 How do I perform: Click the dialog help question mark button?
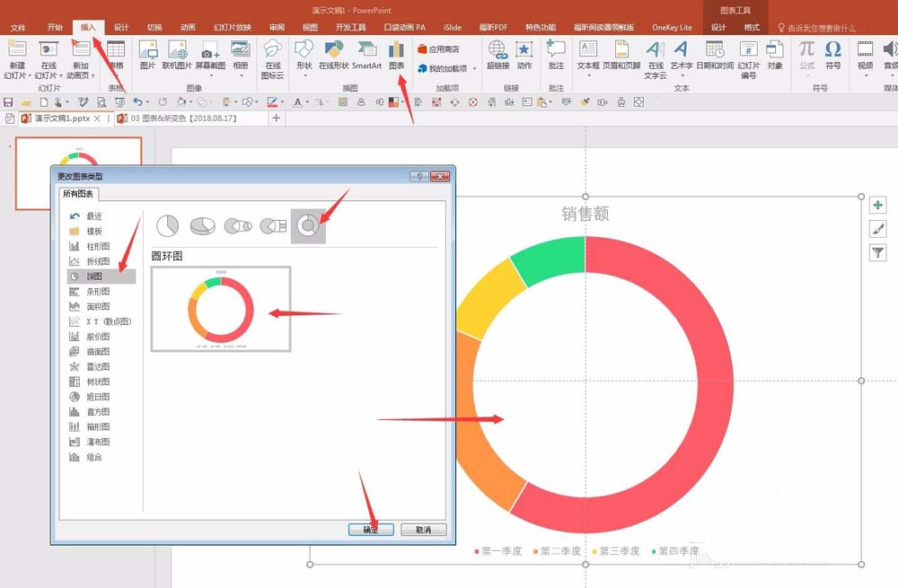(419, 176)
